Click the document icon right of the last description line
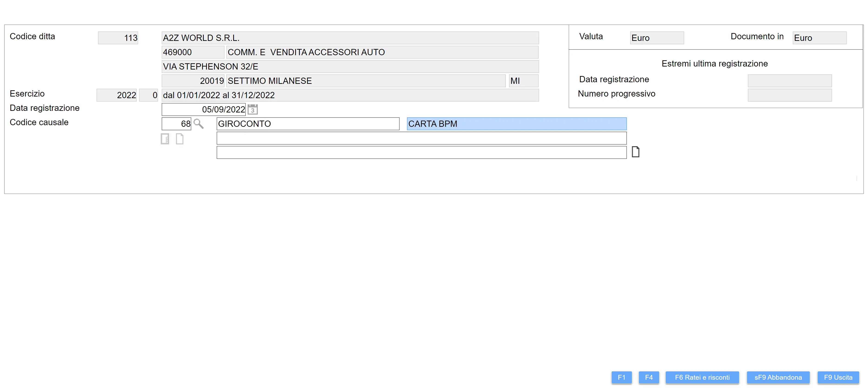Screen dimensions: 868x388 point(635,152)
